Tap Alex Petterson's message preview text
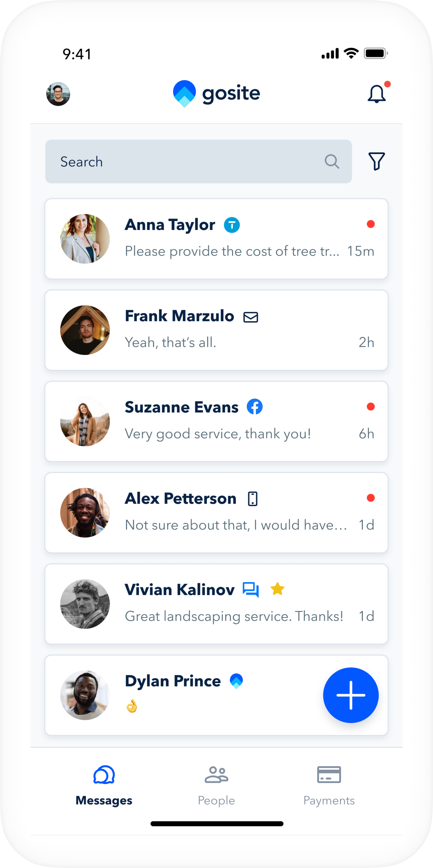This screenshot has width=433, height=868. [236, 525]
